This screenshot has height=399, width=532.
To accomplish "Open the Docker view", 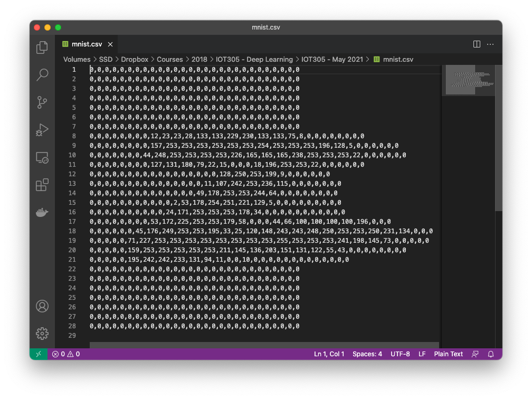I will (x=42, y=212).
